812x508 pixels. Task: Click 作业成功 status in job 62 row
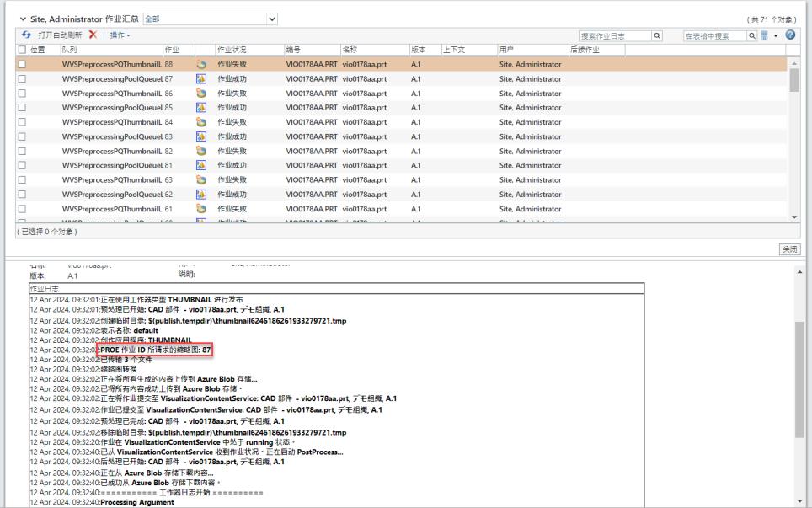pos(232,195)
